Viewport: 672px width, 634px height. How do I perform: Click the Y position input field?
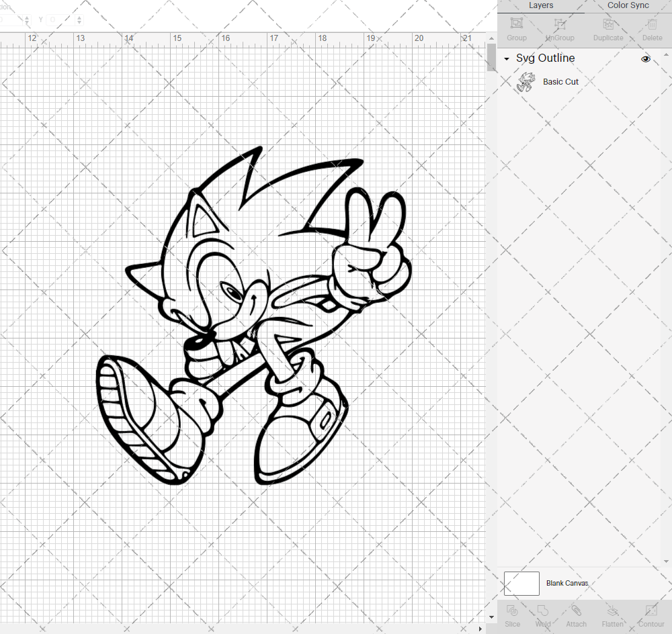click(x=61, y=19)
